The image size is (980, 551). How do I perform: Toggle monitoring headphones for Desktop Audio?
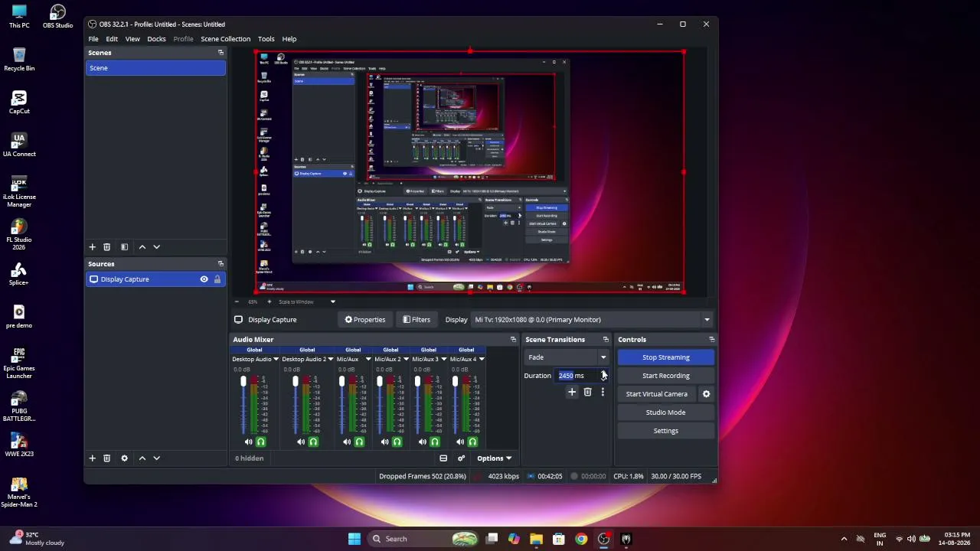coord(261,442)
